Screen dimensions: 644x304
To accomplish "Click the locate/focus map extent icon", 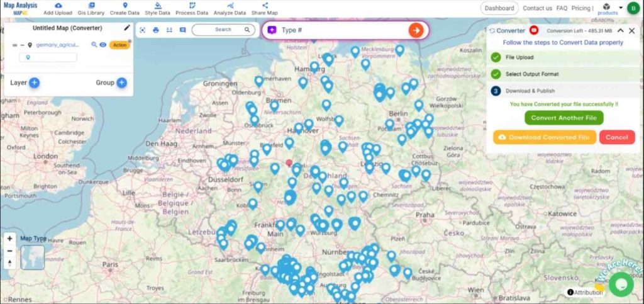I will point(142,30).
